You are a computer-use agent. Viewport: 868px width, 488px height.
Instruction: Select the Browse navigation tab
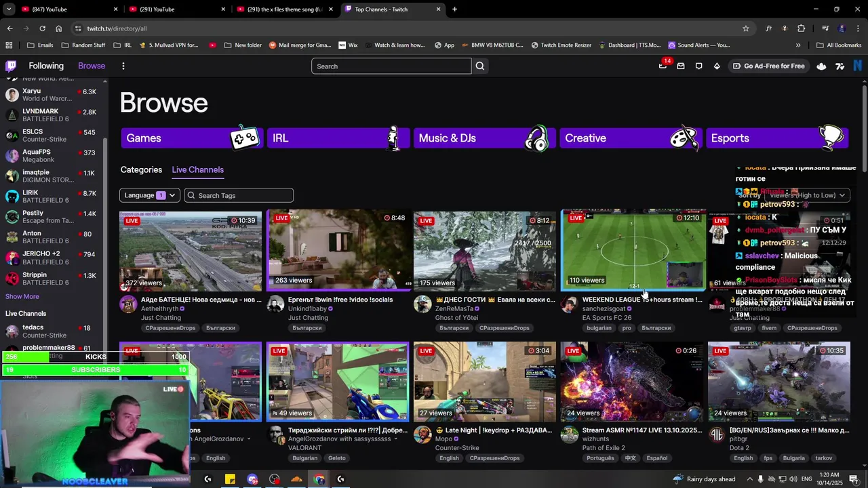pos(92,66)
